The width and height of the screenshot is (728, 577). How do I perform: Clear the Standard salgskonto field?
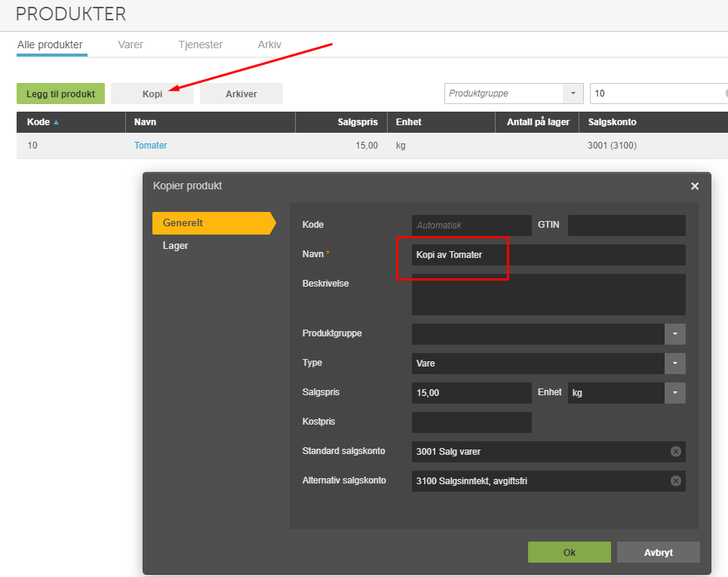[x=675, y=451]
